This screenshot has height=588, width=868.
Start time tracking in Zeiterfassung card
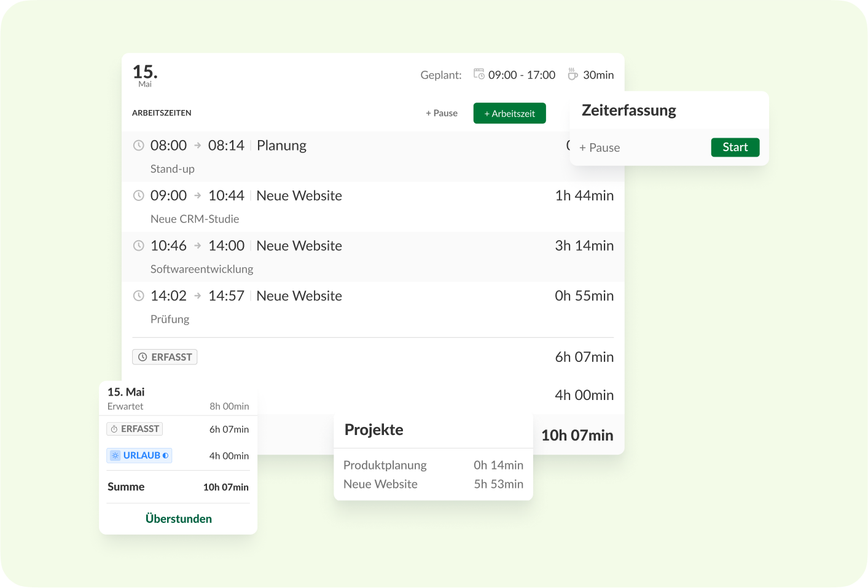pyautogui.click(x=735, y=147)
